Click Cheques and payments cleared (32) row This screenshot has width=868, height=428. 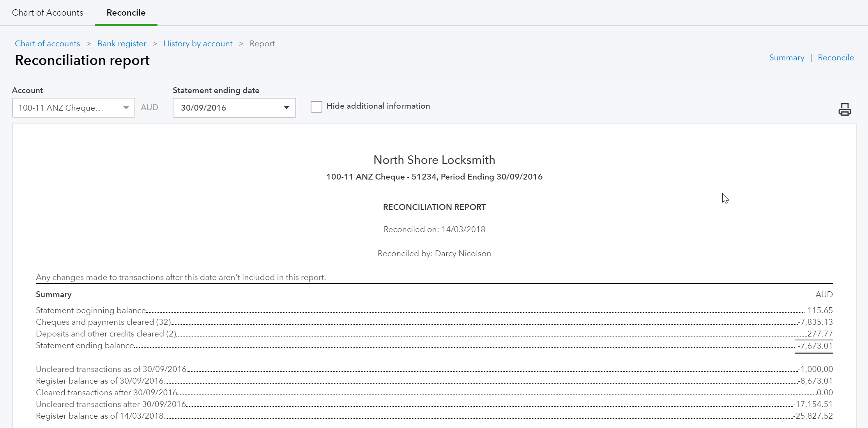pyautogui.click(x=103, y=322)
